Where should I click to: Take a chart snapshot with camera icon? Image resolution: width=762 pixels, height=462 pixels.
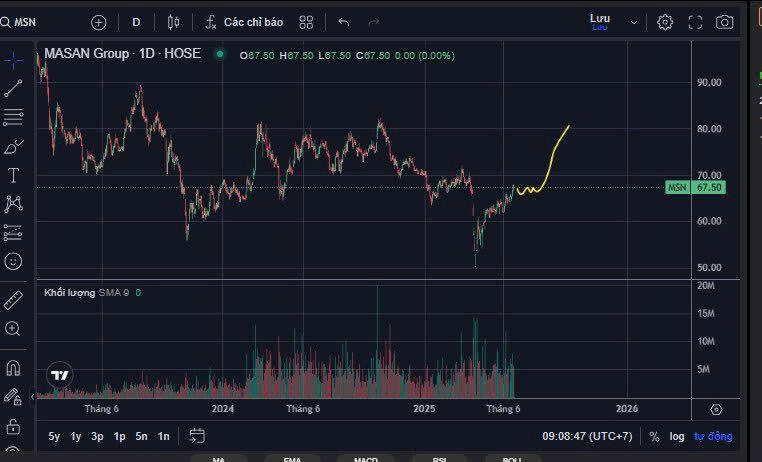click(x=725, y=22)
